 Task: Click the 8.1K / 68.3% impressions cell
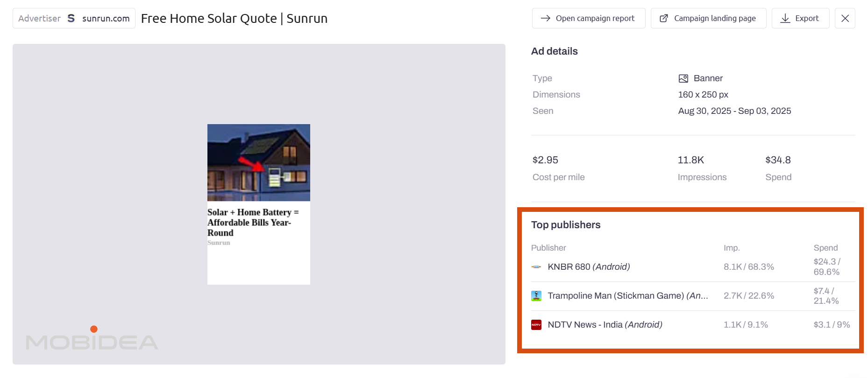coord(749,267)
